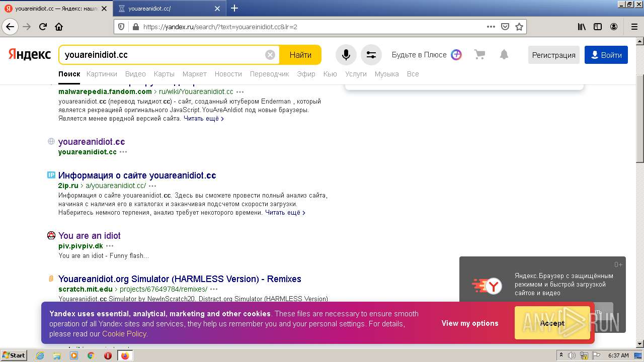Show tracking protection shield info
This screenshot has width=644, height=362.
(x=121, y=27)
